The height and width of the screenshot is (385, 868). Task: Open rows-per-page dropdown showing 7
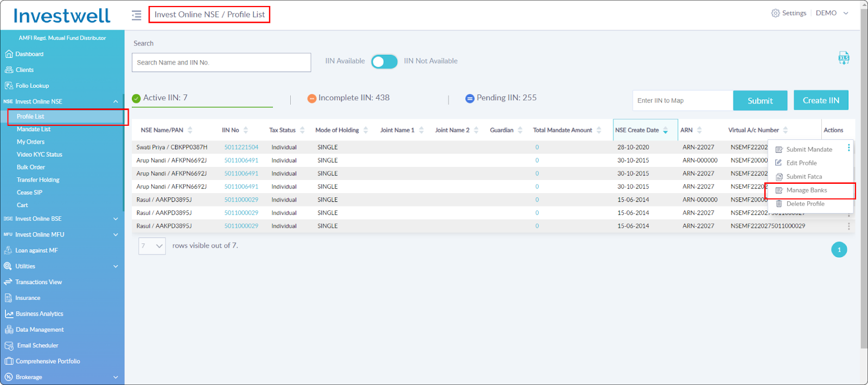point(152,246)
